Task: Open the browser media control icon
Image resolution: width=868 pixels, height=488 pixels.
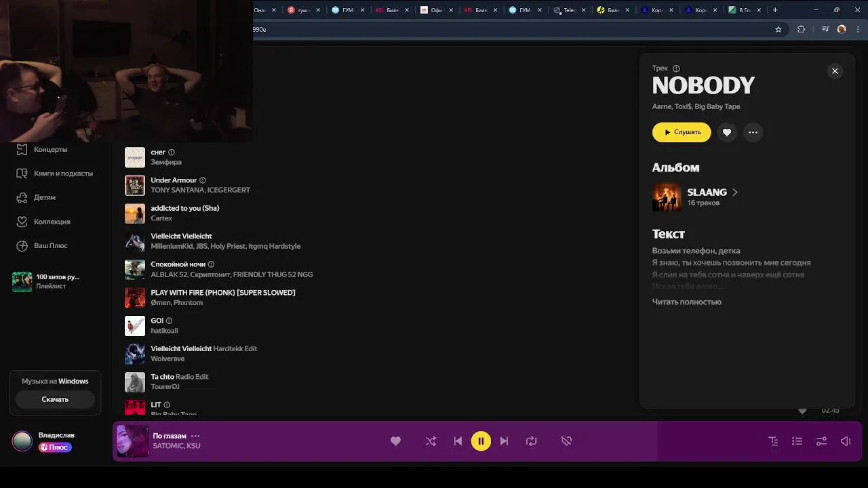Action: tap(825, 29)
